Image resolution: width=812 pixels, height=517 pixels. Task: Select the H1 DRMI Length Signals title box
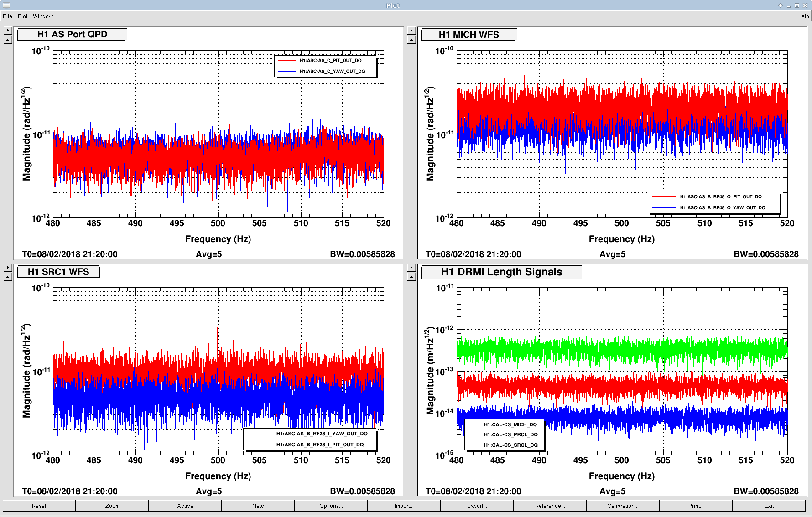click(x=501, y=272)
